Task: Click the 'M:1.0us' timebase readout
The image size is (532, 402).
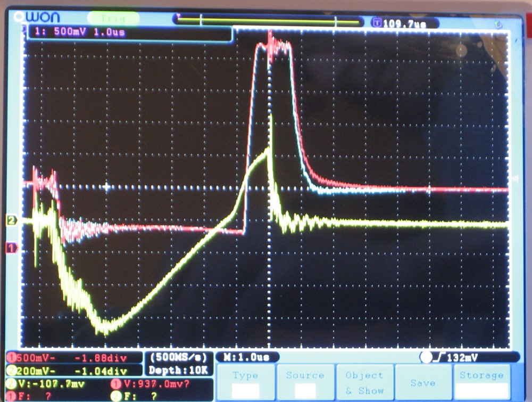Action: coord(246,357)
